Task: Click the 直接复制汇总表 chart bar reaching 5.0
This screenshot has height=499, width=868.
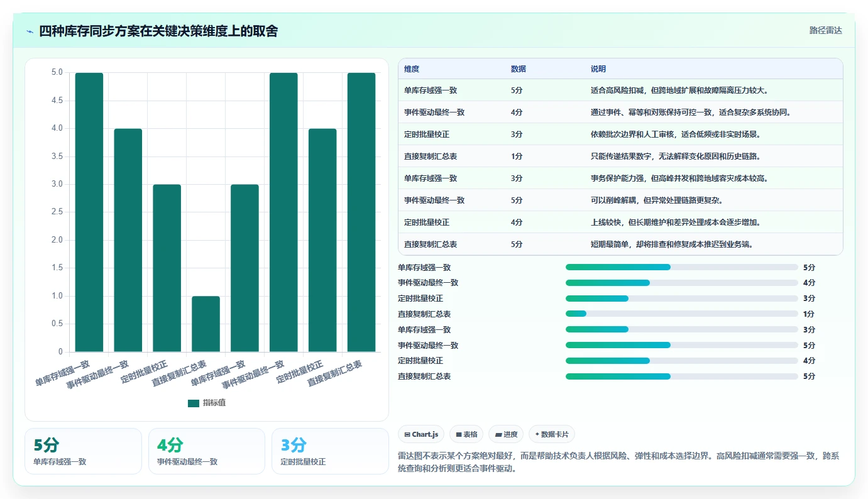Action: coord(361,212)
